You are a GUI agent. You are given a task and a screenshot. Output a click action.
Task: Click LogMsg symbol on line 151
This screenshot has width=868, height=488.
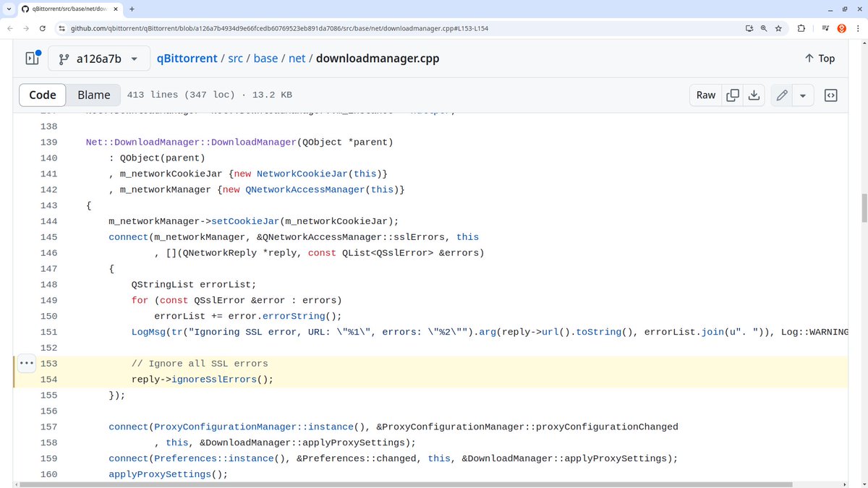point(149,332)
